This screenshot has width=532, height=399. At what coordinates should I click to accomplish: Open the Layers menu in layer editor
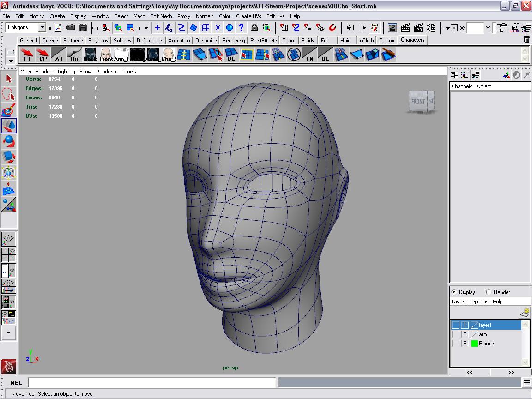point(459,302)
